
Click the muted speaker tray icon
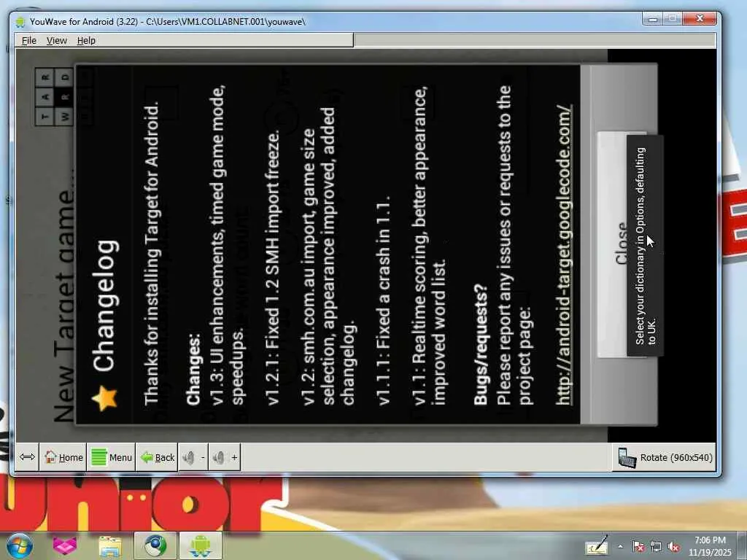[673, 547]
